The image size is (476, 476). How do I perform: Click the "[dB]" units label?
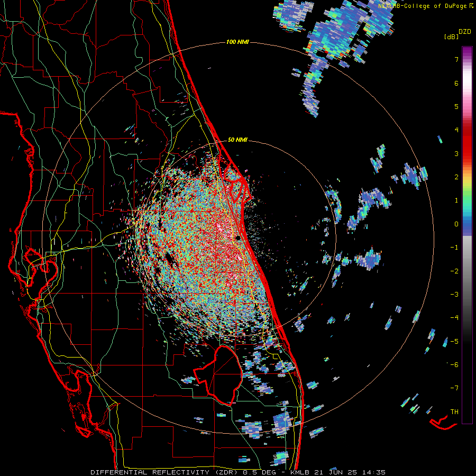pyautogui.click(x=452, y=36)
